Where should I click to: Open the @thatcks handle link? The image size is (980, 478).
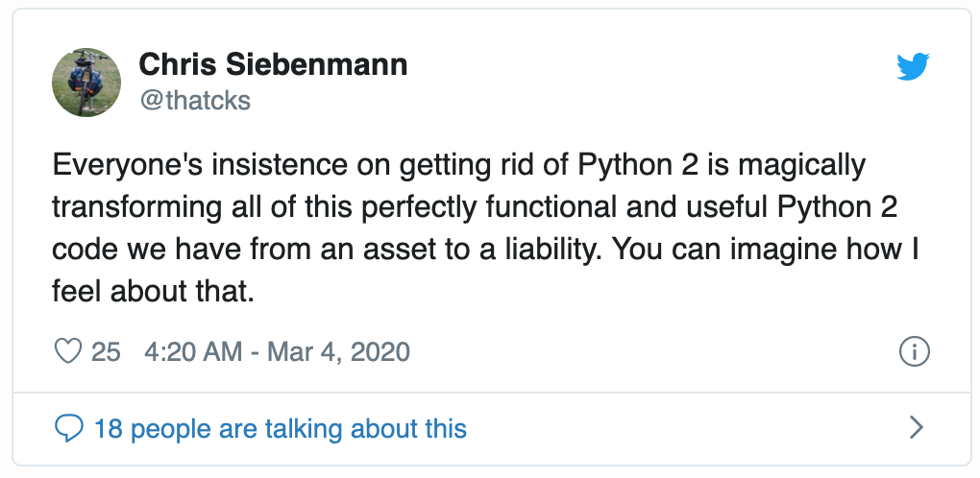[x=194, y=99]
